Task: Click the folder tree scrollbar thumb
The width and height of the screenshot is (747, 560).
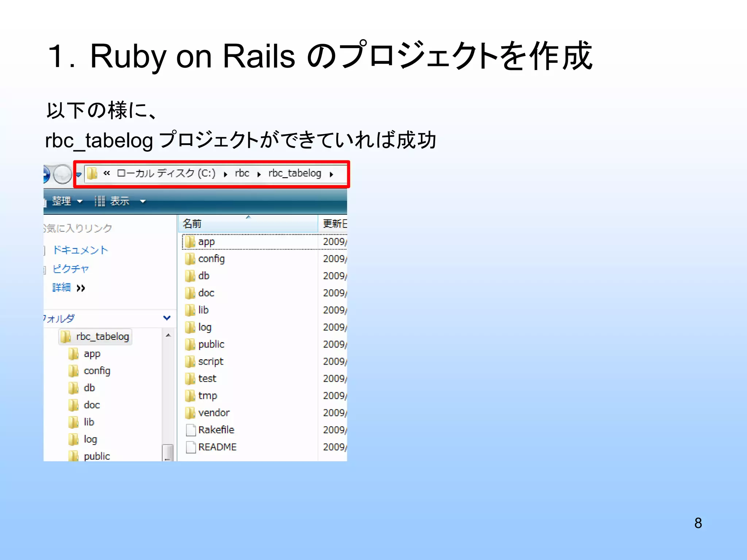Action: 168,453
